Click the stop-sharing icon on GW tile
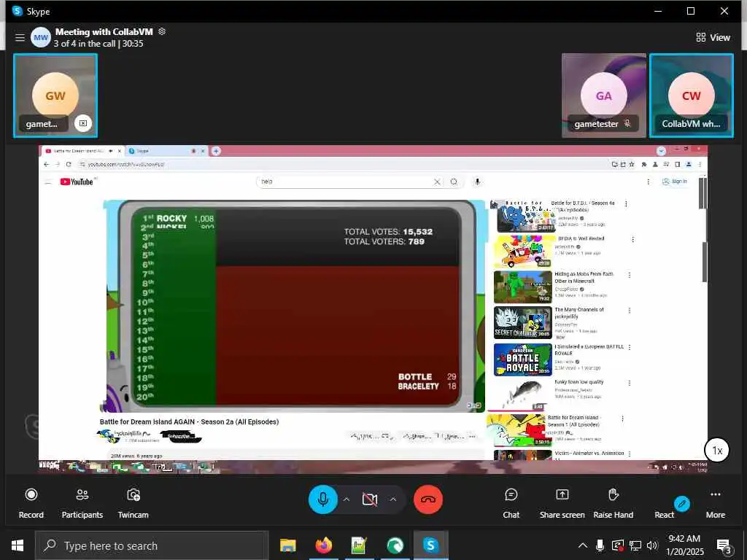The image size is (747, 560). tap(83, 123)
